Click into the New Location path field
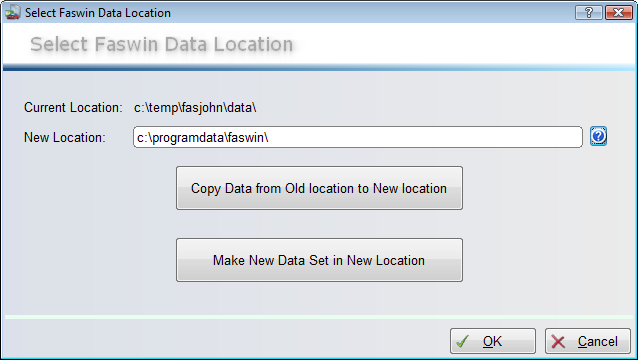Screen dimensions: 638x360 358,137
